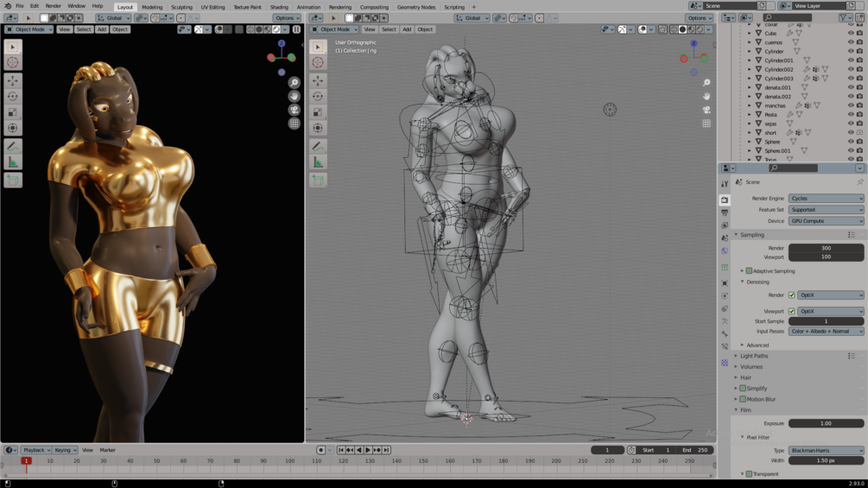868x488 pixels.
Task: Click the Blender logo icon
Action: [8, 6]
